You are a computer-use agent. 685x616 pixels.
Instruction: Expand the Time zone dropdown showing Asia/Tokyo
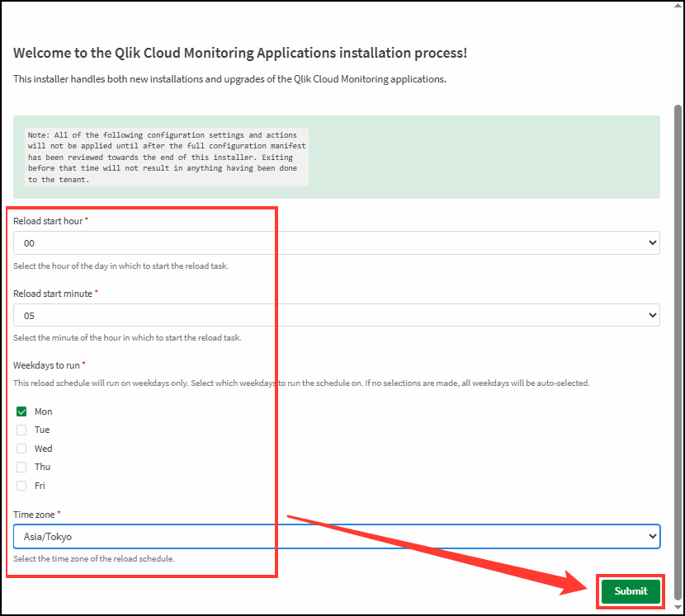point(336,537)
